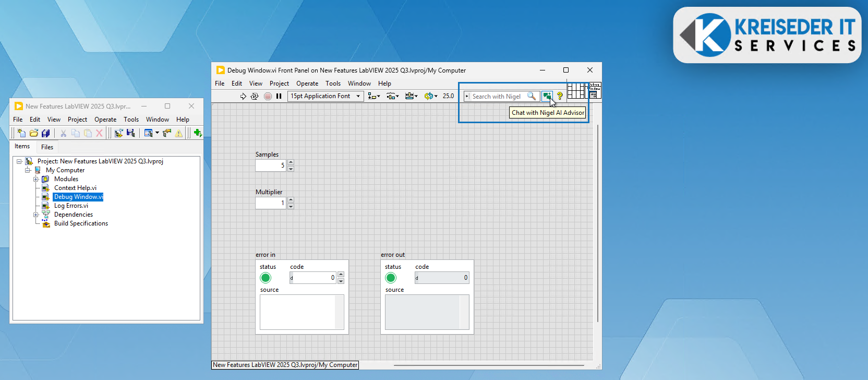868x380 pixels.
Task: Switch to the Items tab in Project Explorer
Action: tap(22, 147)
